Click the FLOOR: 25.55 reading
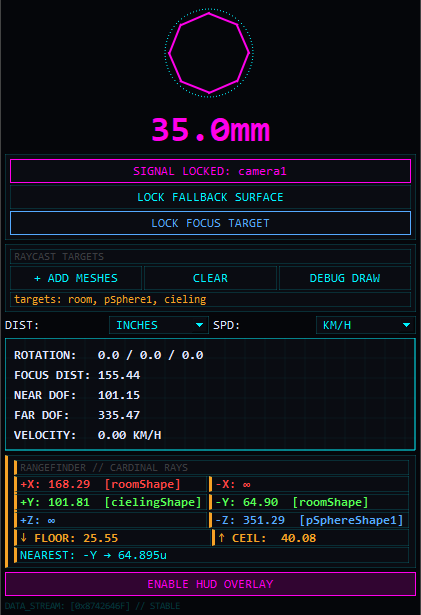421x615 pixels. point(112,538)
